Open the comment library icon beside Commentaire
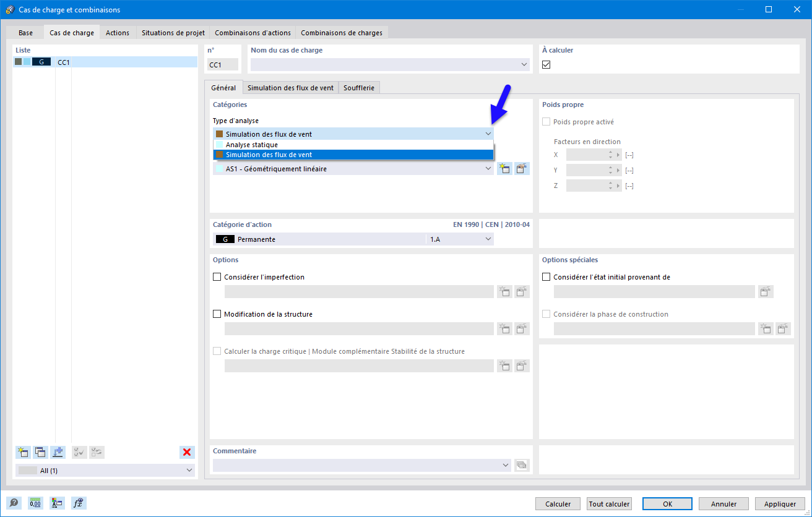This screenshot has width=812, height=517. point(522,465)
